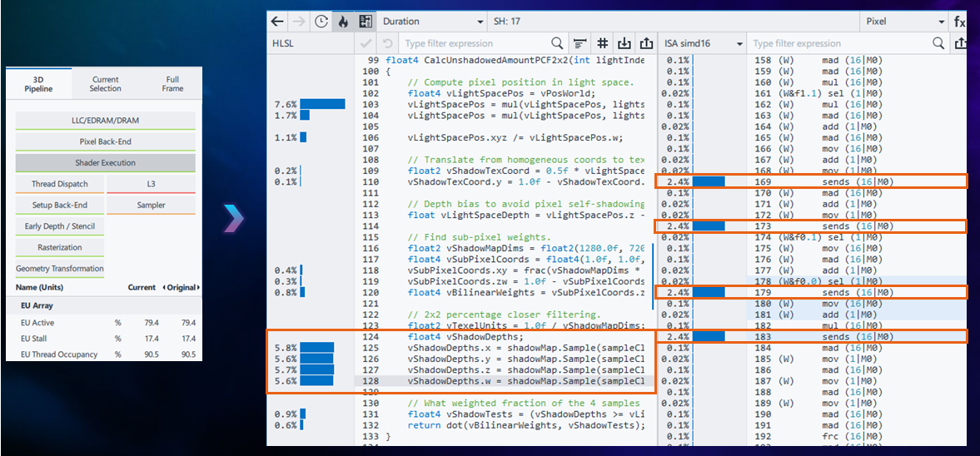
Task: Click the back navigation arrow
Action: pyautogui.click(x=278, y=22)
